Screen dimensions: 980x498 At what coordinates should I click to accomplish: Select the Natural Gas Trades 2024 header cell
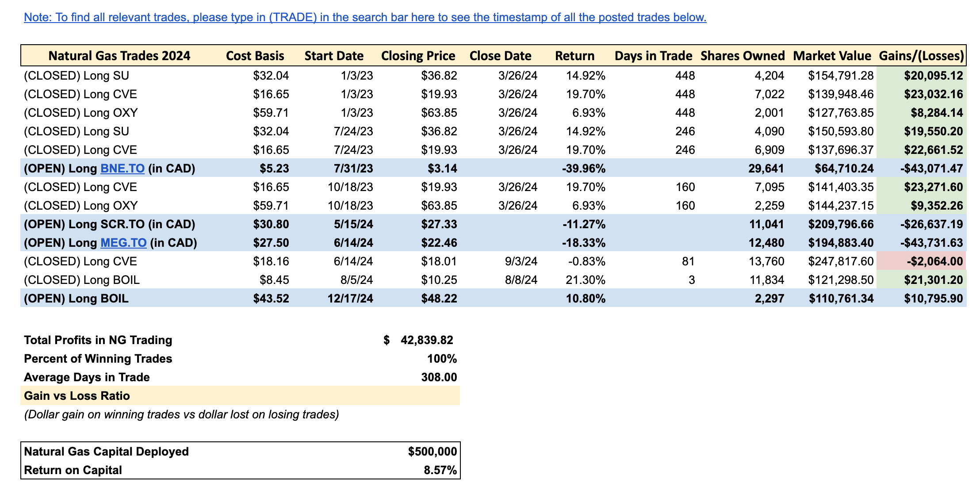(119, 56)
